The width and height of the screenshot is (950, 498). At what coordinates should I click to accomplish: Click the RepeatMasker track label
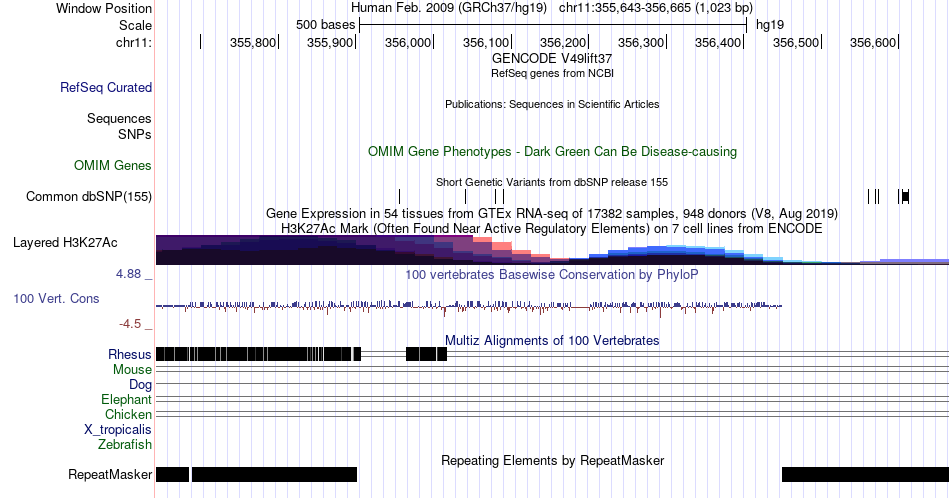[x=110, y=474]
